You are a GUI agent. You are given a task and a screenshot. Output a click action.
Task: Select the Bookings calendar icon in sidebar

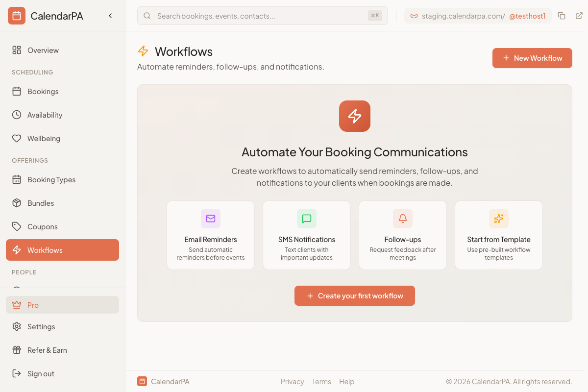click(x=16, y=91)
